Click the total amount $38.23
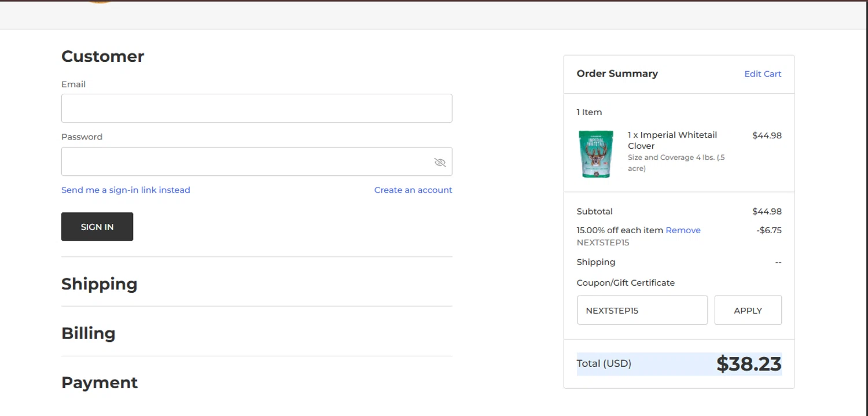 [x=749, y=364]
